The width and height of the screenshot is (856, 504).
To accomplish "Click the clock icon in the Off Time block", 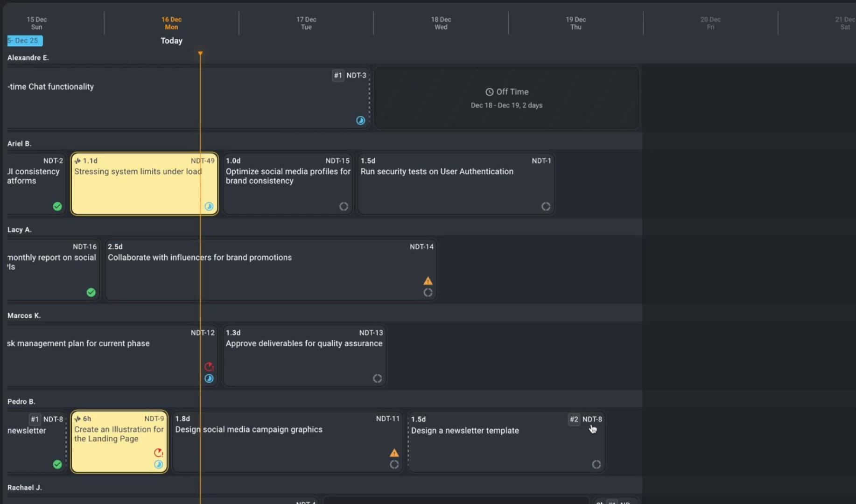I will tap(489, 92).
